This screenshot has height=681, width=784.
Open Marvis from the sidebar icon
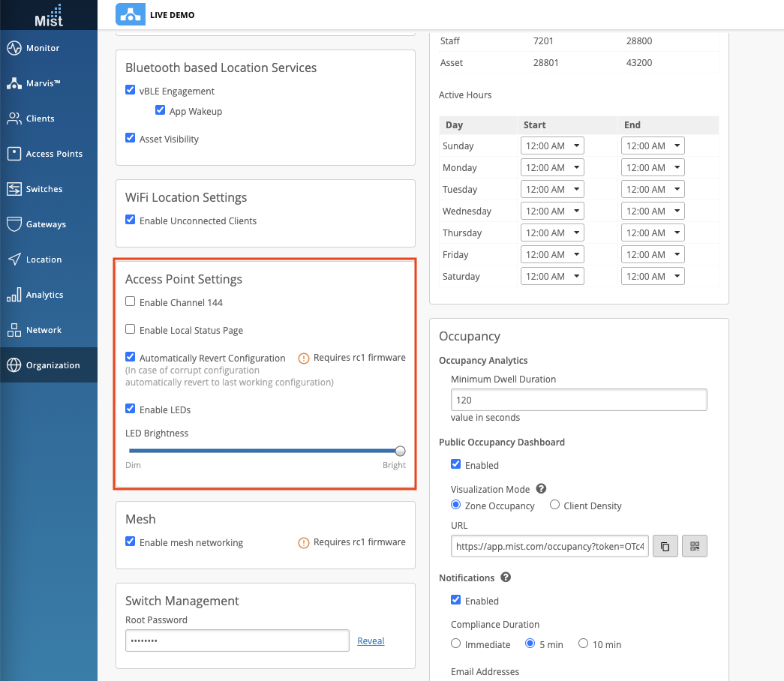tap(14, 83)
